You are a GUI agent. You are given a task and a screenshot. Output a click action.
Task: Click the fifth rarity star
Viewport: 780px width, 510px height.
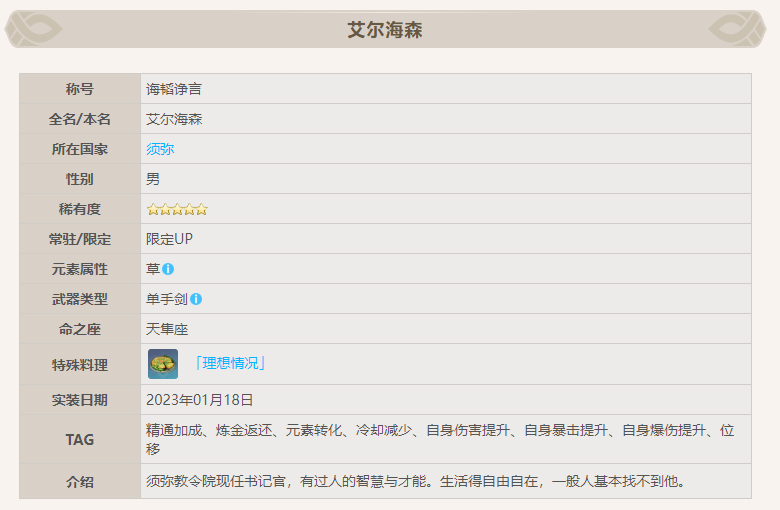pos(201,209)
